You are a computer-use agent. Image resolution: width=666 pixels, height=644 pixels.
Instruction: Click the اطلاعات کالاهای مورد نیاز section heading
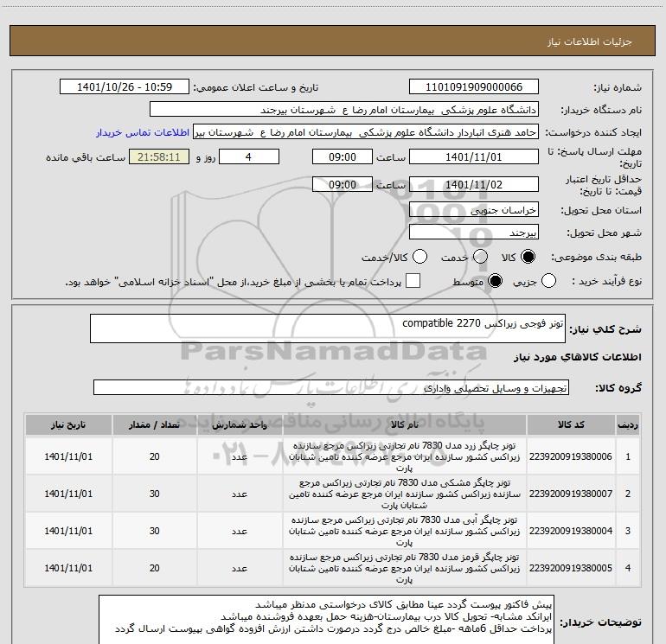click(578, 357)
